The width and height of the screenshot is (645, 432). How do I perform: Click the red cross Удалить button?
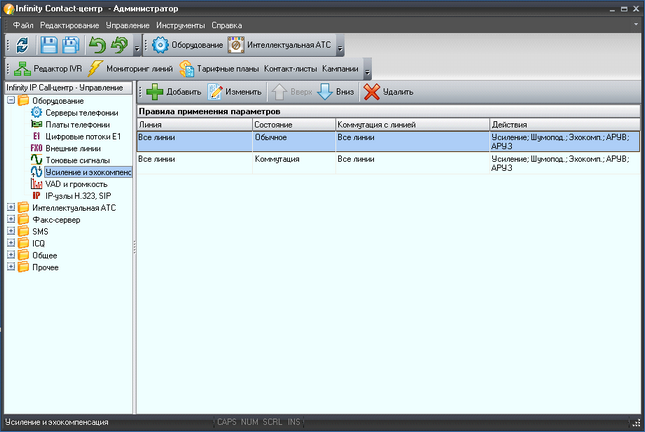point(388,92)
